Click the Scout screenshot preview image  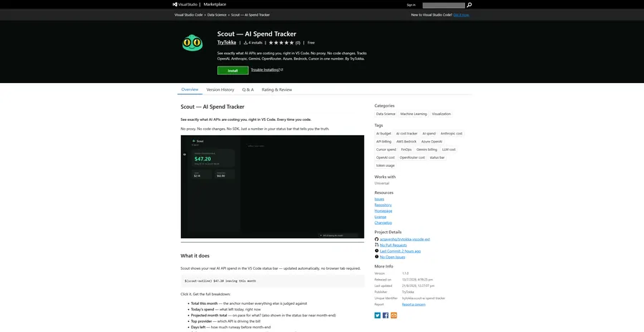click(x=273, y=187)
